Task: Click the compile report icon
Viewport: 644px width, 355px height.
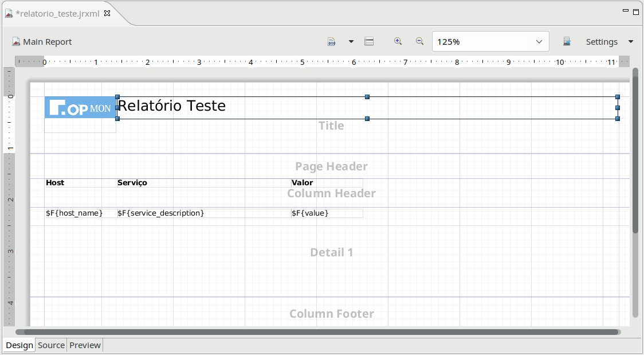Action: point(332,42)
